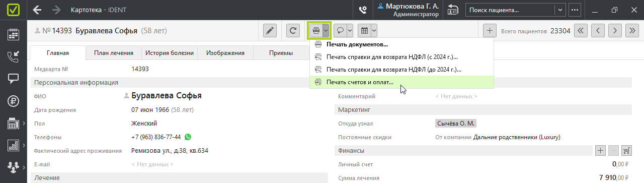Click the WhatsApp icon next to phone
Image resolution: width=644 pixels, height=183 pixels.
[188, 137]
